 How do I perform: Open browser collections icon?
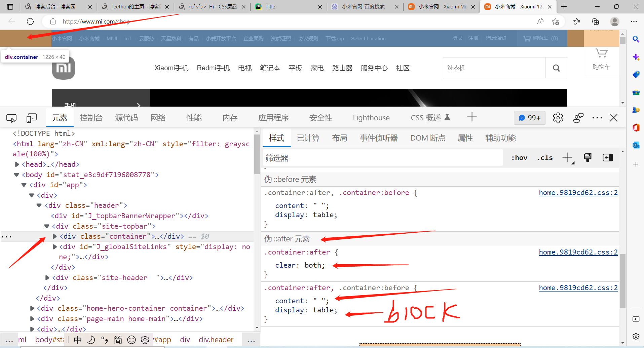coord(595,22)
